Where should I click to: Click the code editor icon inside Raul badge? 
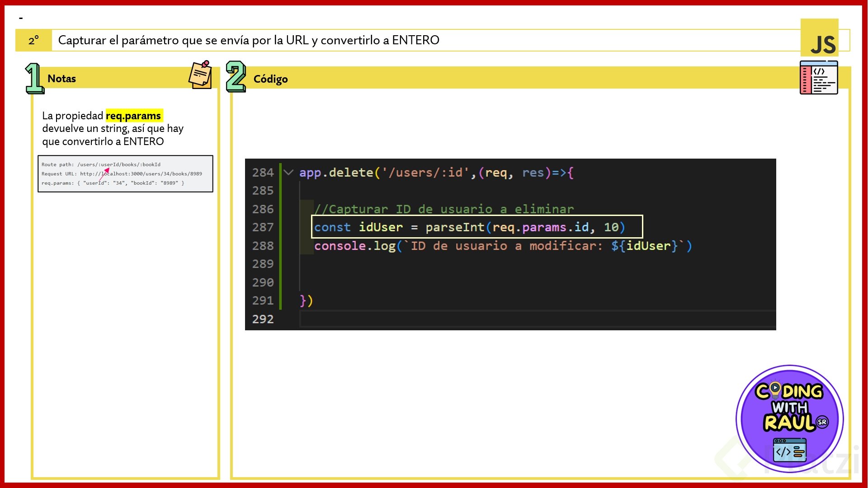pyautogui.click(x=789, y=450)
